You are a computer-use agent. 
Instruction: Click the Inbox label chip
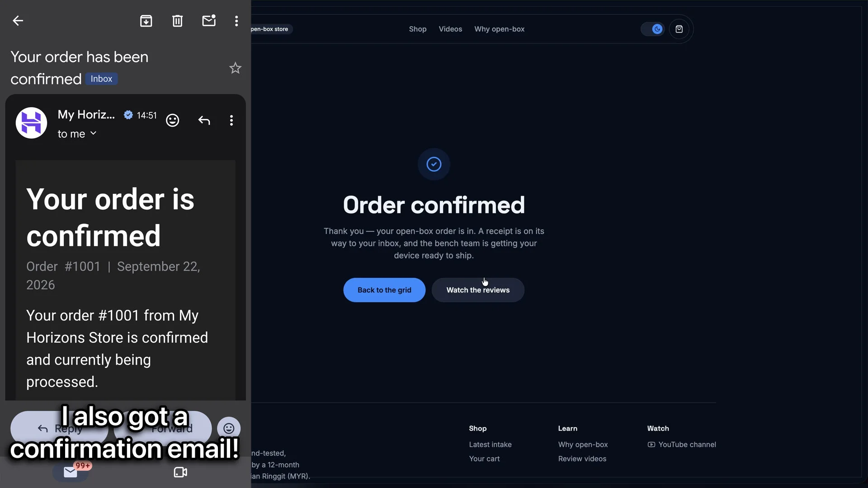tap(101, 79)
